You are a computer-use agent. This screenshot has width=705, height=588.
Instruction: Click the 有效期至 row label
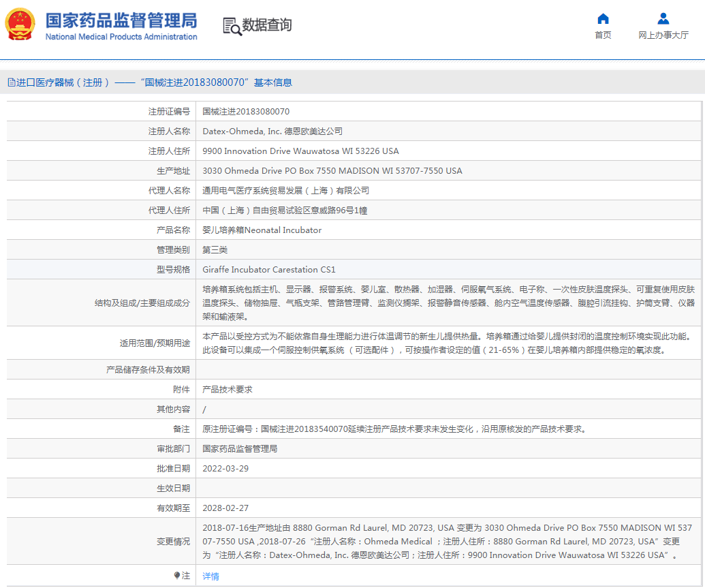173,508
